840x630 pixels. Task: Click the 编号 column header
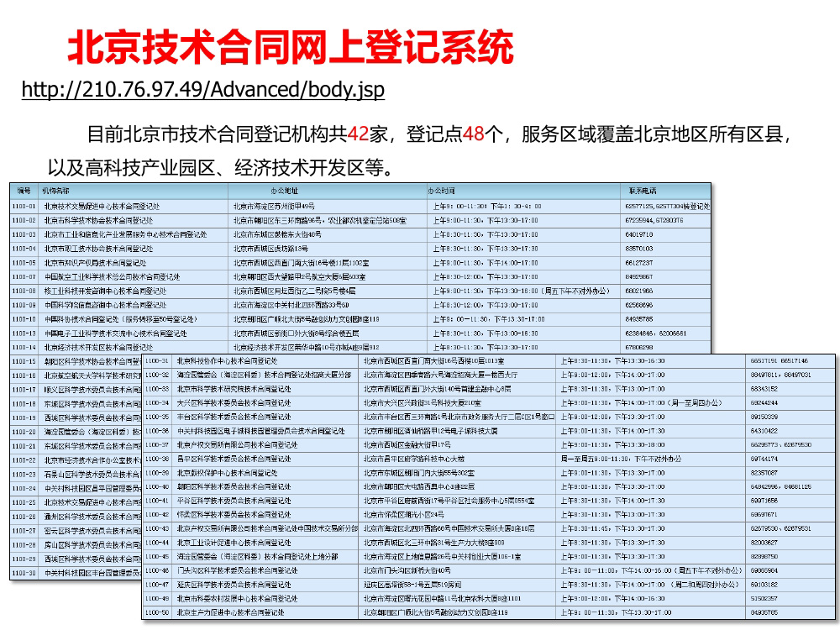tap(24, 191)
